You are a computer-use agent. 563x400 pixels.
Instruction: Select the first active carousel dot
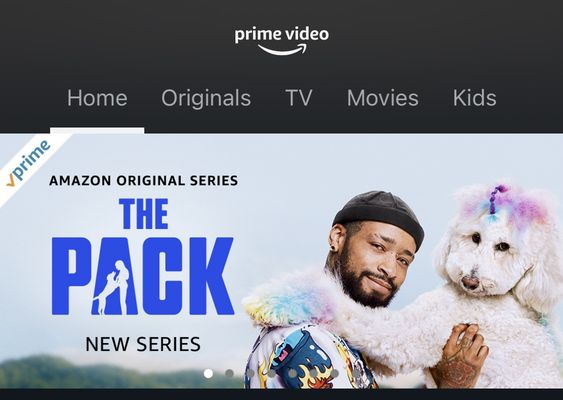click(208, 373)
